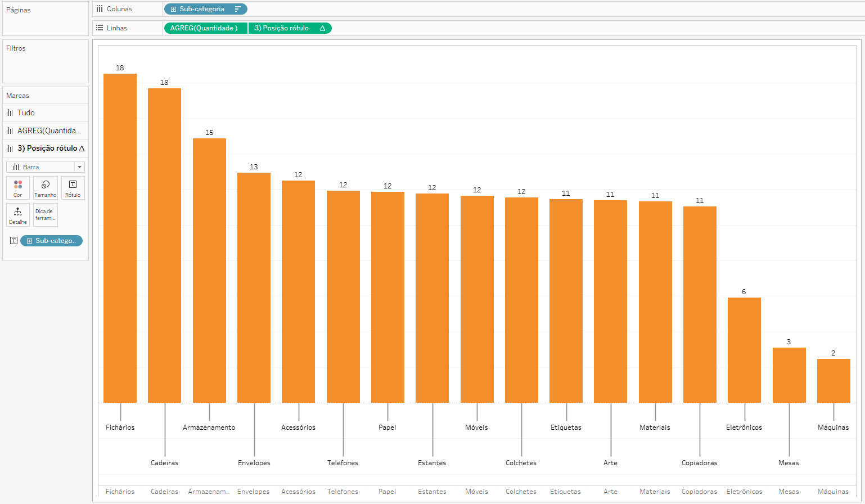Click delta icon on Posição rótulo pill
The width and height of the screenshot is (865, 504).
[322, 28]
